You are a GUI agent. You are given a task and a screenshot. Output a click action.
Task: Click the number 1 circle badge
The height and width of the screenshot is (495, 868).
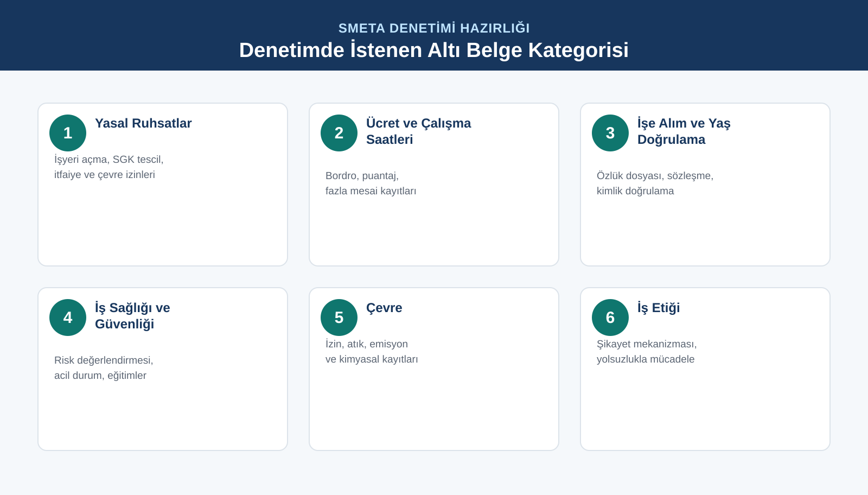[68, 133]
